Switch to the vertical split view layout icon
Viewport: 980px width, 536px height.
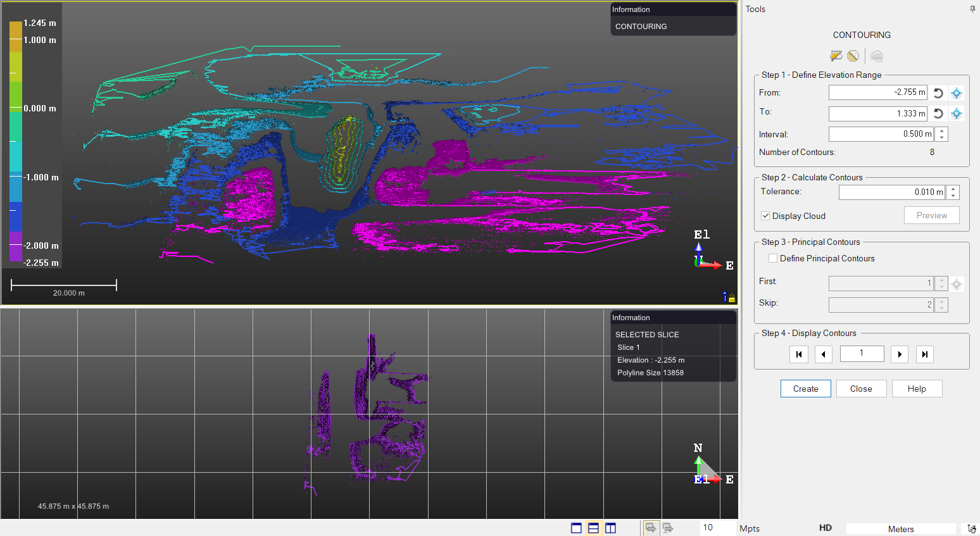(610, 528)
